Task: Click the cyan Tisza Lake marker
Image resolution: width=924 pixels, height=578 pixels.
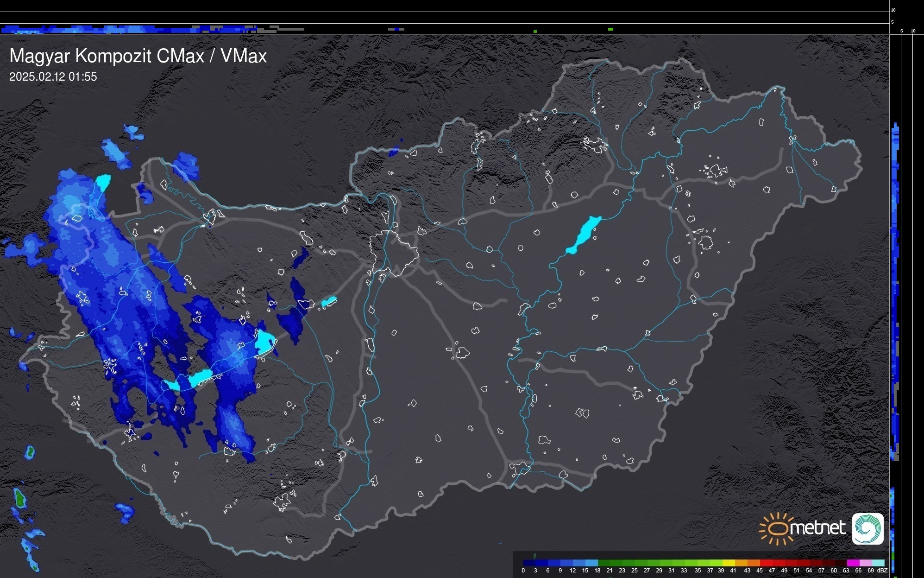Action: pyautogui.click(x=584, y=235)
